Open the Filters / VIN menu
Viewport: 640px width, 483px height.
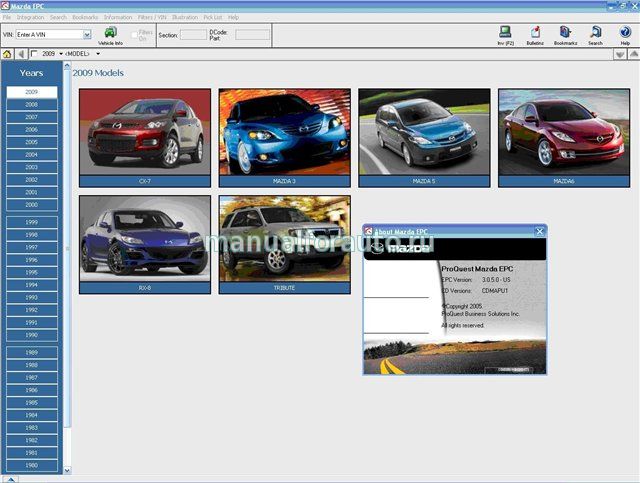tap(152, 17)
